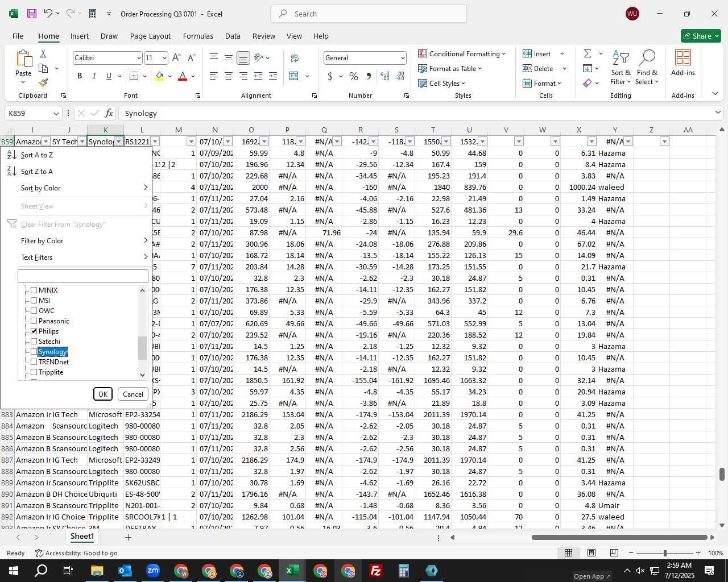The width and height of the screenshot is (728, 582).
Task: Open the font size dropdown
Action: pyautogui.click(x=164, y=58)
